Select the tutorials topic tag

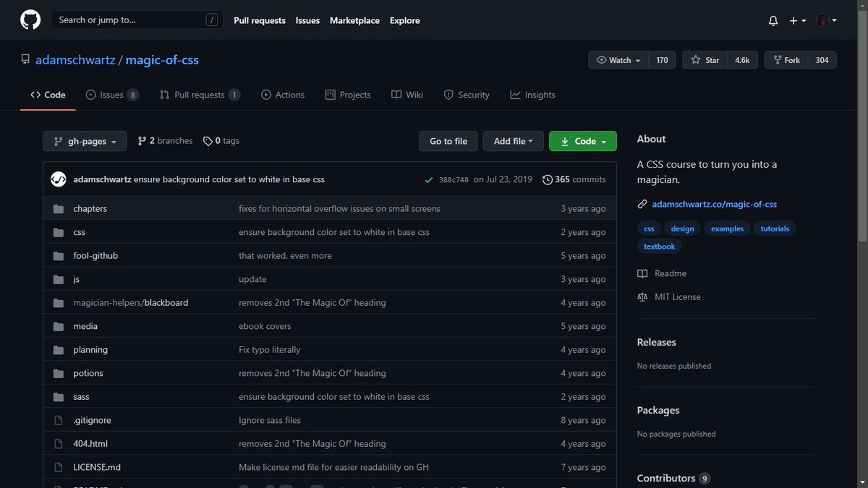pyautogui.click(x=775, y=228)
